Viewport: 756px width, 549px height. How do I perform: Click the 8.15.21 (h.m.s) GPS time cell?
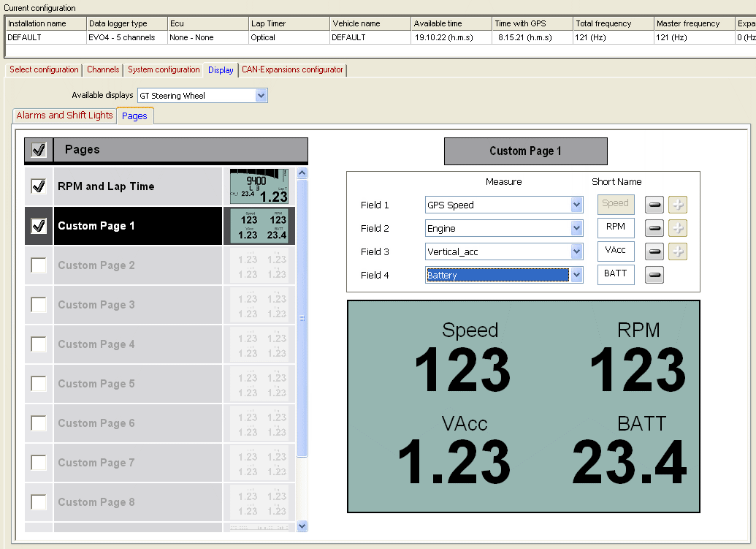532,37
